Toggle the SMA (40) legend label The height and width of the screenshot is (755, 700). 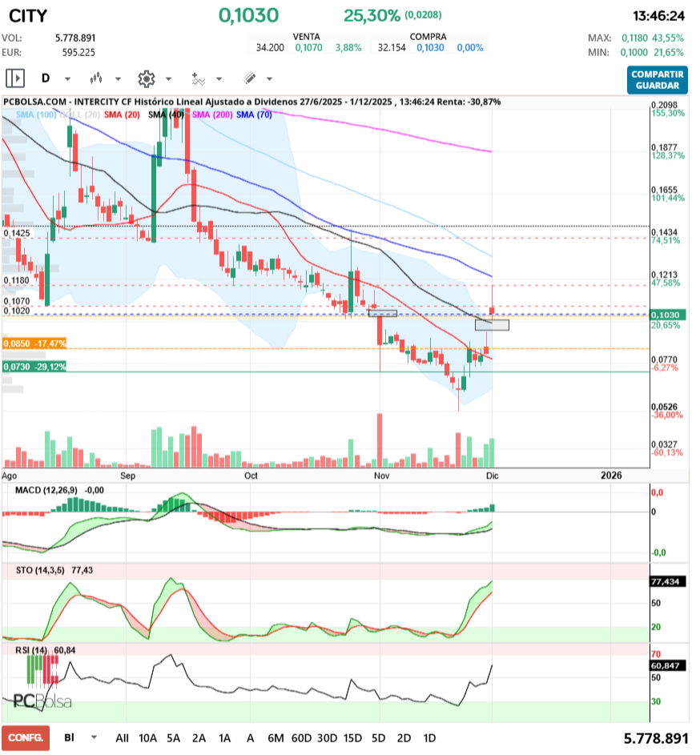tap(167, 114)
